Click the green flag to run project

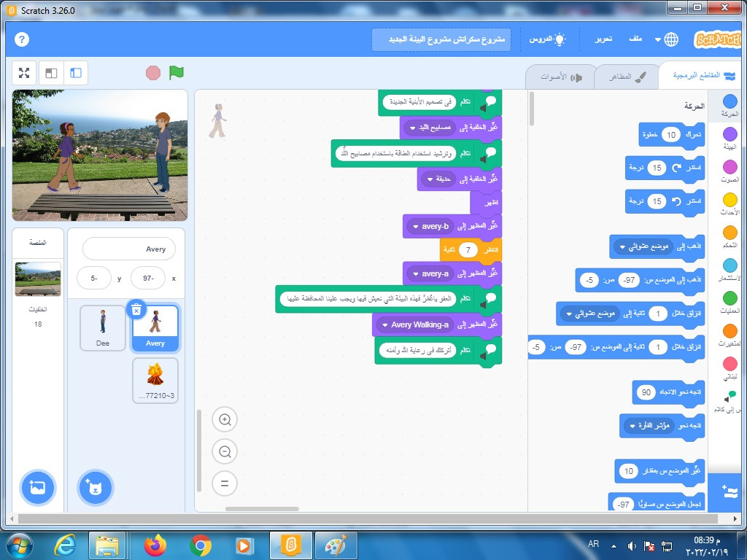point(177,72)
